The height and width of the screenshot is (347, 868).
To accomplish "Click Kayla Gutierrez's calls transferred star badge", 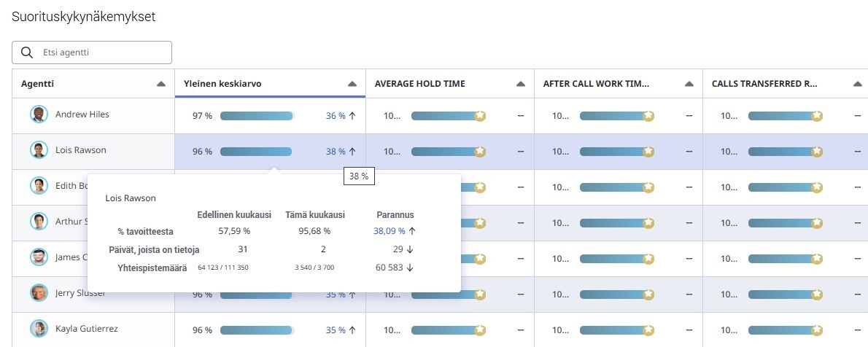I will [817, 330].
